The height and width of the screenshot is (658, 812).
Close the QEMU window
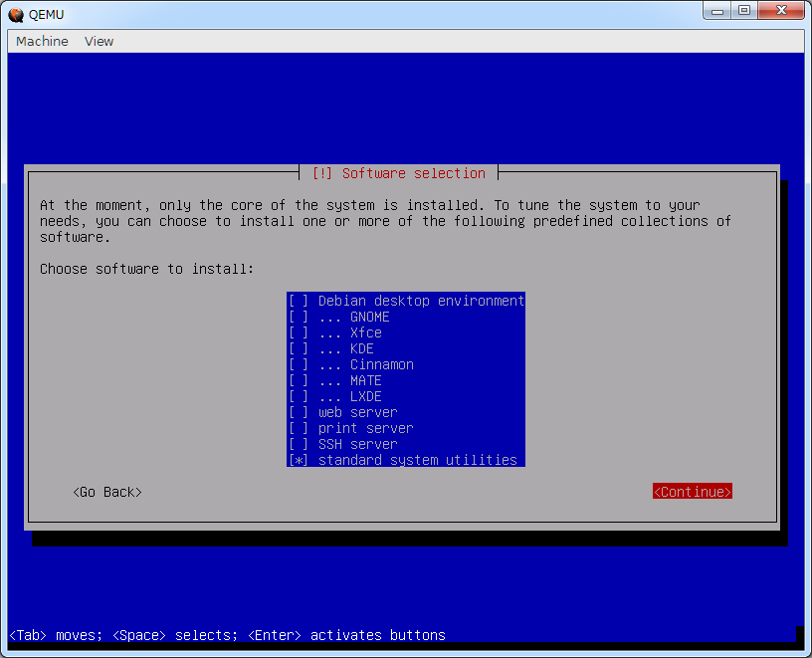tap(781, 11)
